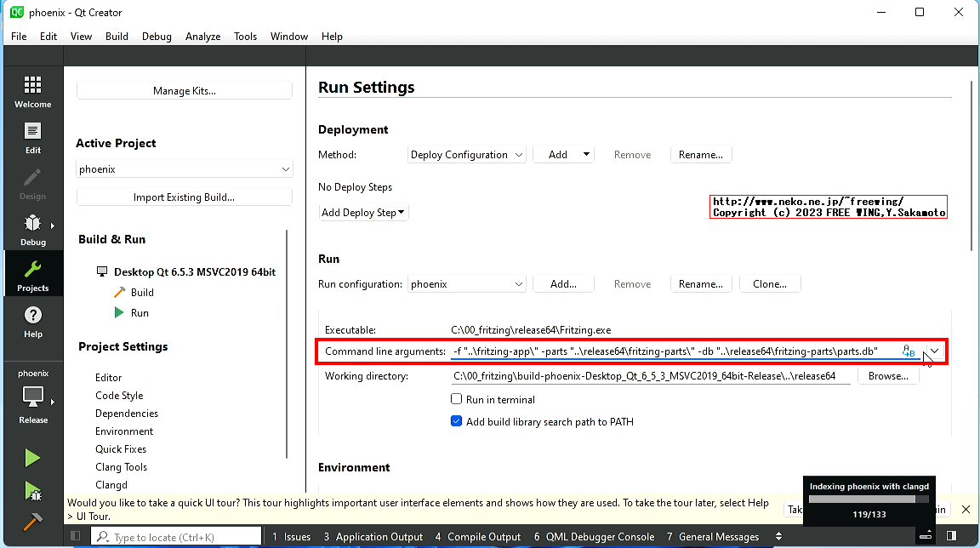Open the Debug mode
Image resolution: width=980 pixels, height=548 pixels.
32,230
